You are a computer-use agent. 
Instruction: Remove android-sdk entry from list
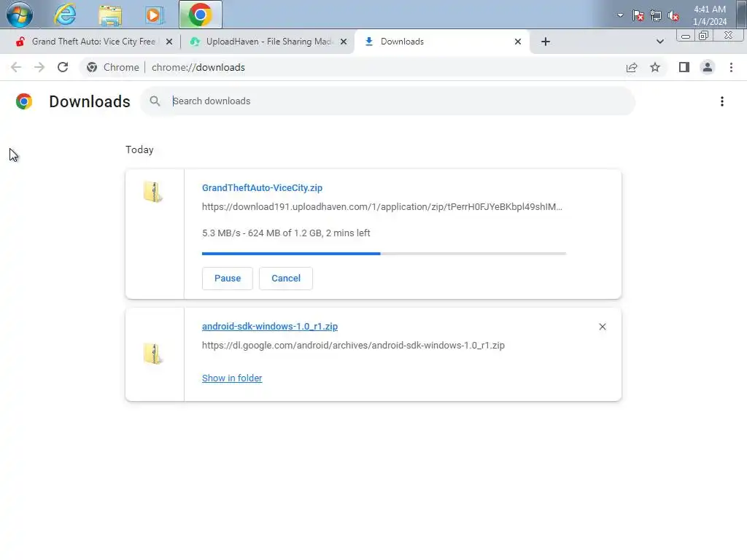pyautogui.click(x=602, y=327)
